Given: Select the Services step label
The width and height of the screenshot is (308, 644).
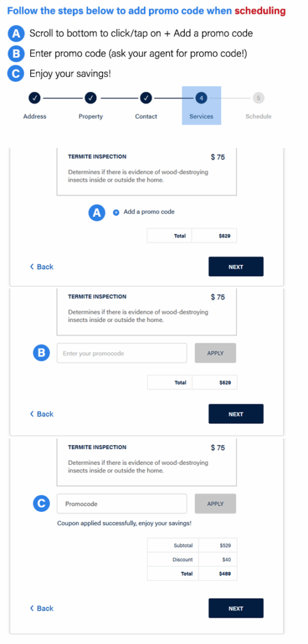Looking at the screenshot, I should [x=201, y=116].
